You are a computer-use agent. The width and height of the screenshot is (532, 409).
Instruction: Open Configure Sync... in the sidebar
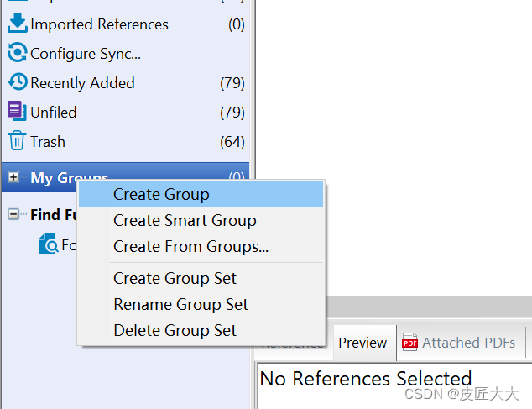tap(86, 54)
